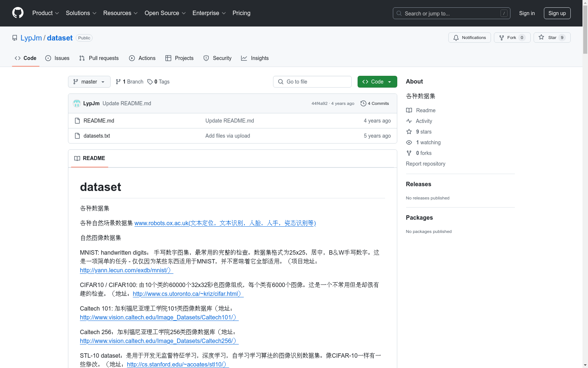588x368 pixels.
Task: Open commit hash 44f4a92
Action: pyautogui.click(x=319, y=103)
